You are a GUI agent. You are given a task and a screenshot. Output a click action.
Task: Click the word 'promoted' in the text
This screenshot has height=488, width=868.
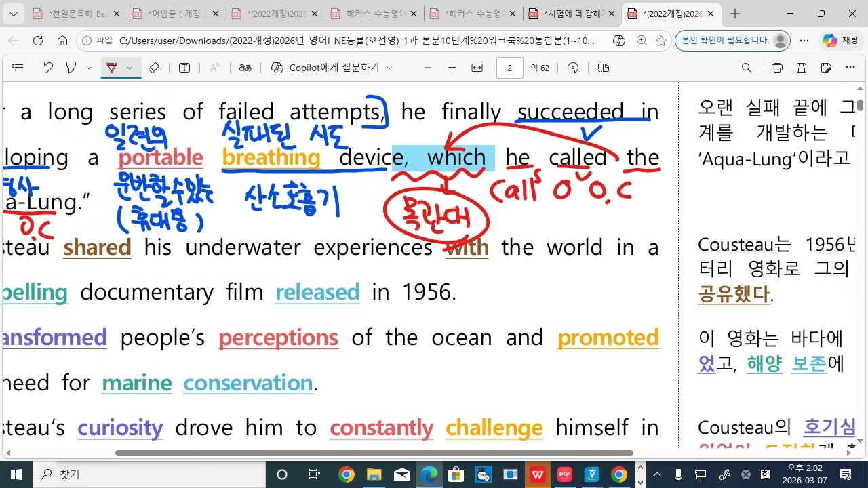[608, 338]
